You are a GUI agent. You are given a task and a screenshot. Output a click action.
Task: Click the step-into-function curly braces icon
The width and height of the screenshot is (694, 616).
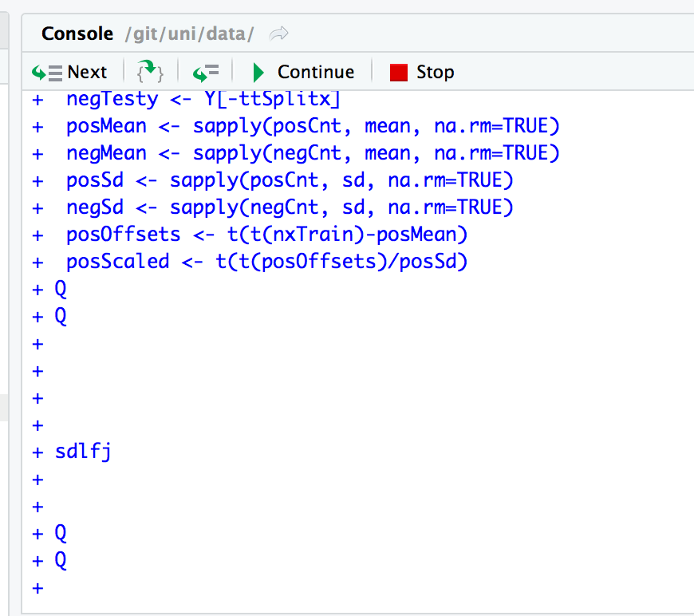[x=150, y=72]
